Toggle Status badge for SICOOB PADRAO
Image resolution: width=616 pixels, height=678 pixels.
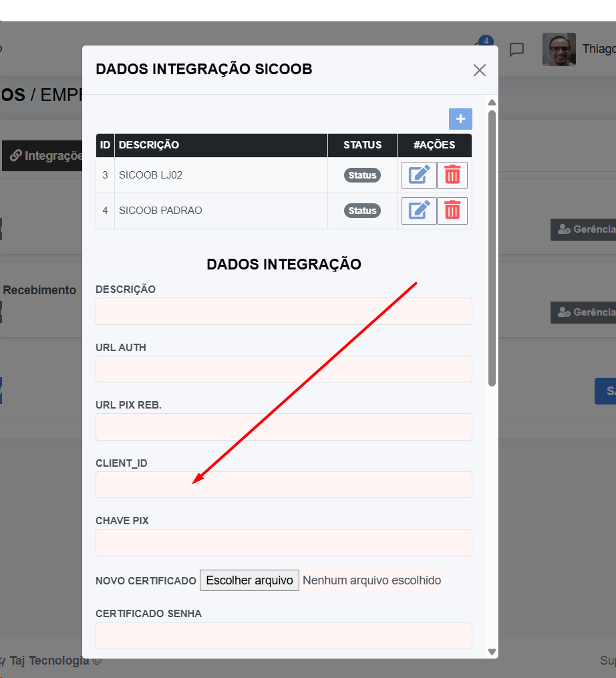click(362, 211)
